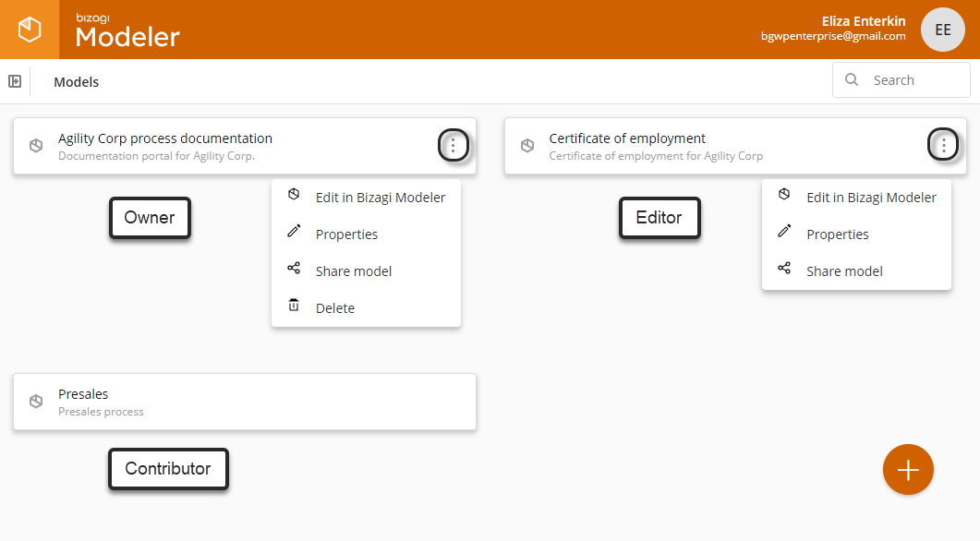Choose Delete in the Agility Corp menu
The height and width of the screenshot is (541, 980).
pos(367,308)
